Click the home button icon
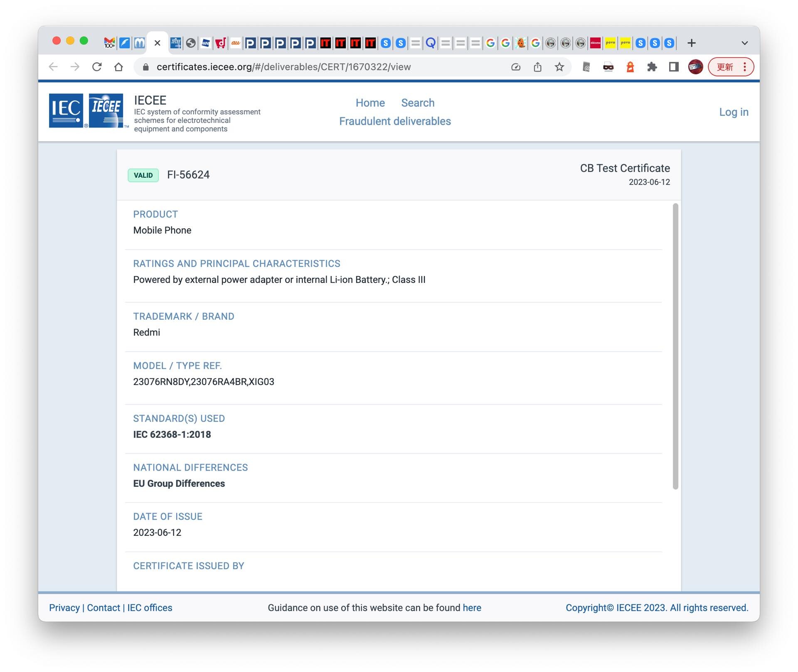Image resolution: width=798 pixels, height=672 pixels. point(119,67)
